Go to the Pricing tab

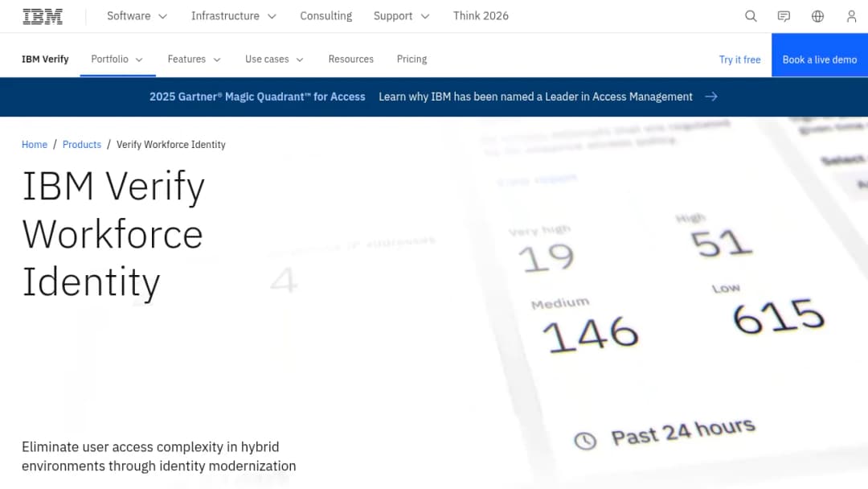coord(411,60)
